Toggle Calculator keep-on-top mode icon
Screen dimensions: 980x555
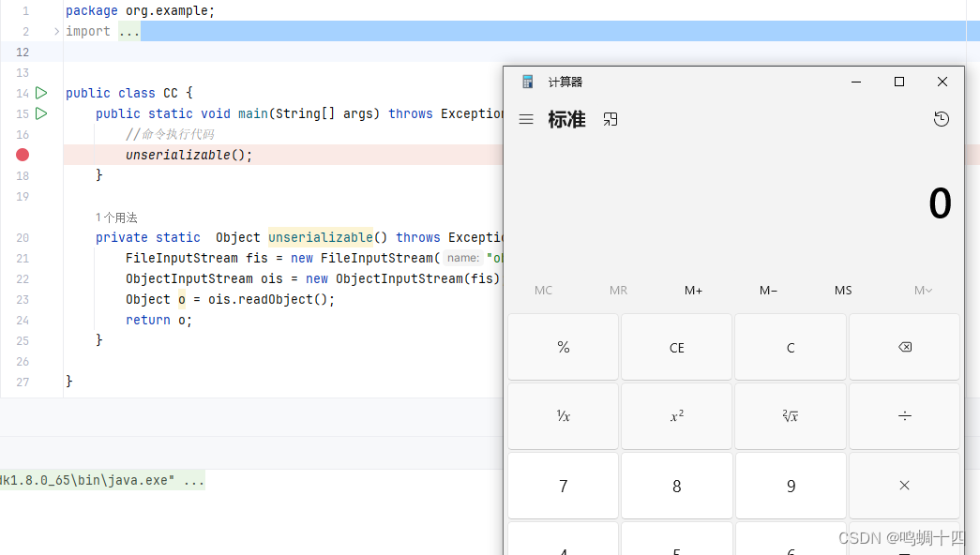click(610, 119)
